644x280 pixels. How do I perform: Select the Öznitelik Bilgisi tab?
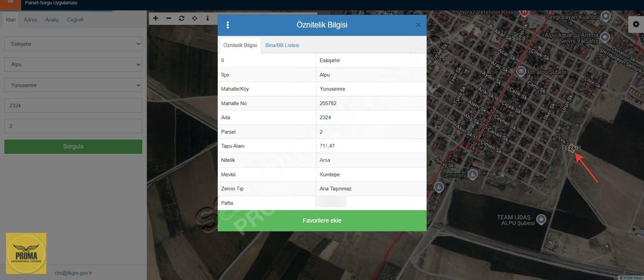pos(240,45)
